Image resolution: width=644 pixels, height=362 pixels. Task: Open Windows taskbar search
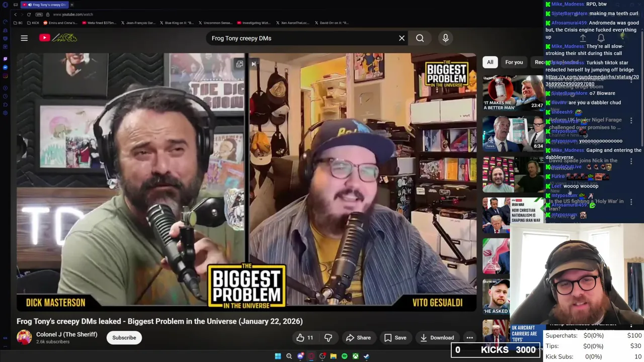(289, 356)
